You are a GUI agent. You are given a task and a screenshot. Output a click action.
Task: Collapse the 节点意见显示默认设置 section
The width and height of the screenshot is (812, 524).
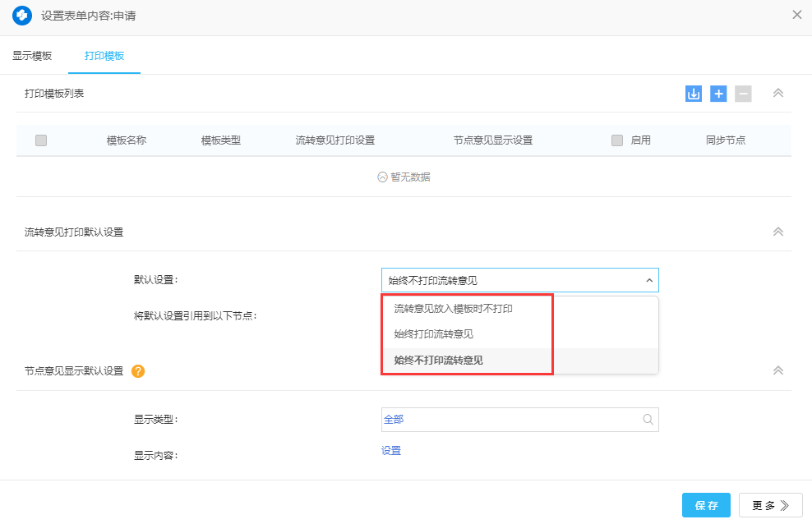pos(777,370)
